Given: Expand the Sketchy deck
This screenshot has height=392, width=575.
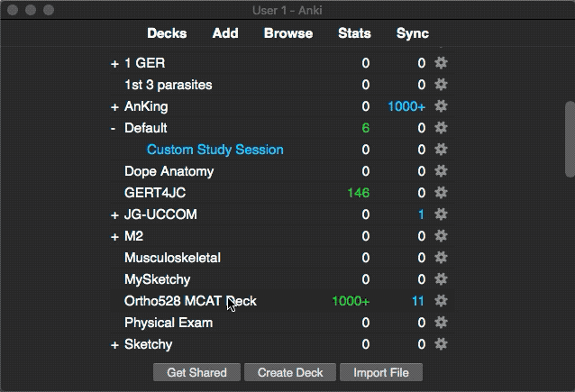Looking at the screenshot, I should 114,345.
